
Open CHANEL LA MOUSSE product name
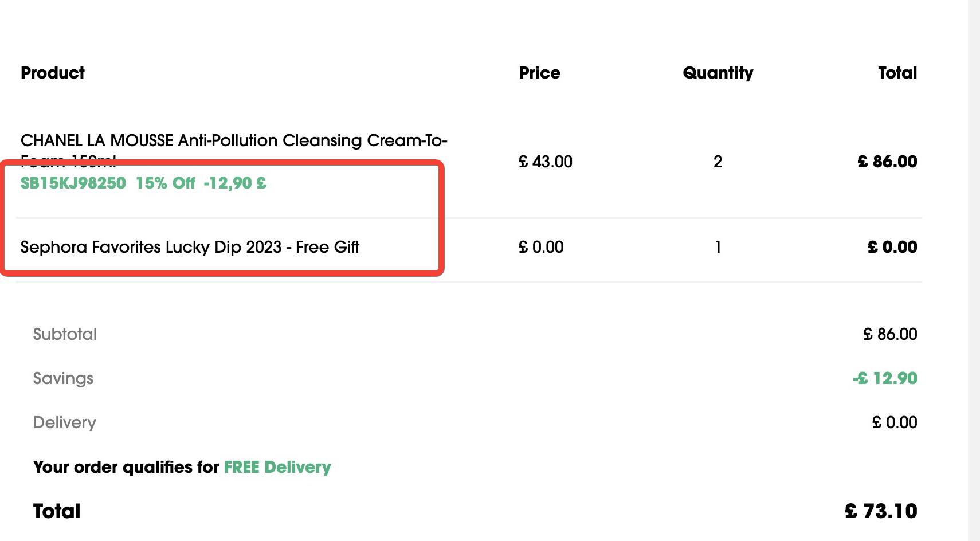point(234,148)
